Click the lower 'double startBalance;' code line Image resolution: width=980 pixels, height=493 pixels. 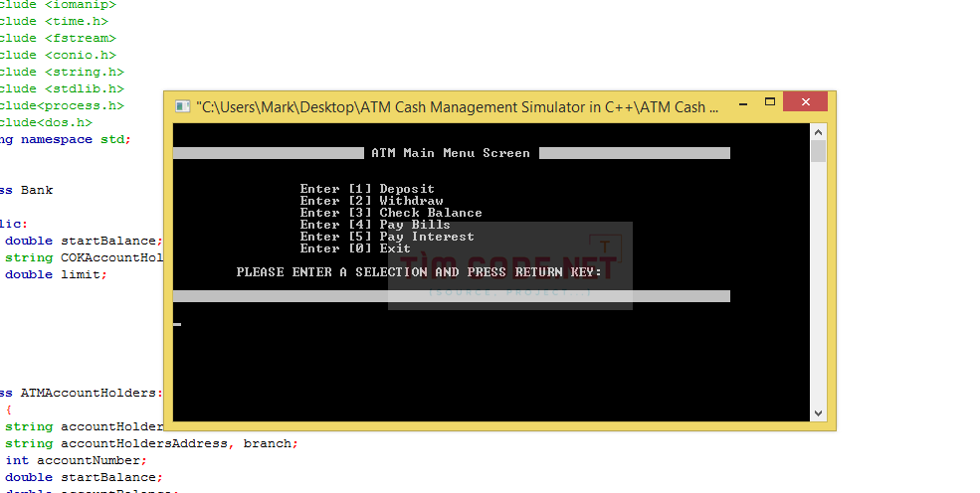point(84,477)
